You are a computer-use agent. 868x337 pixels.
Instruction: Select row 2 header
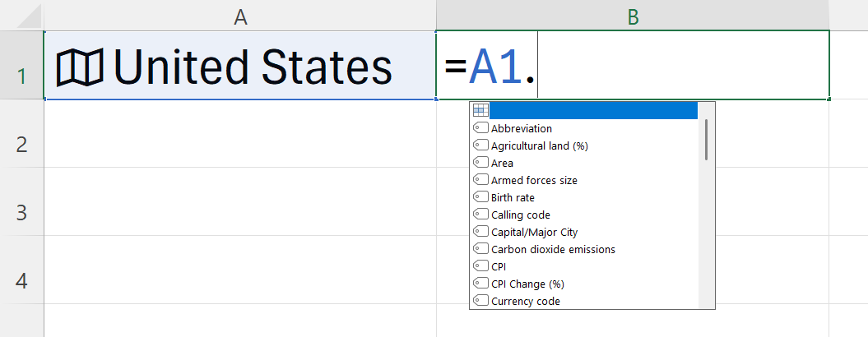click(x=21, y=133)
